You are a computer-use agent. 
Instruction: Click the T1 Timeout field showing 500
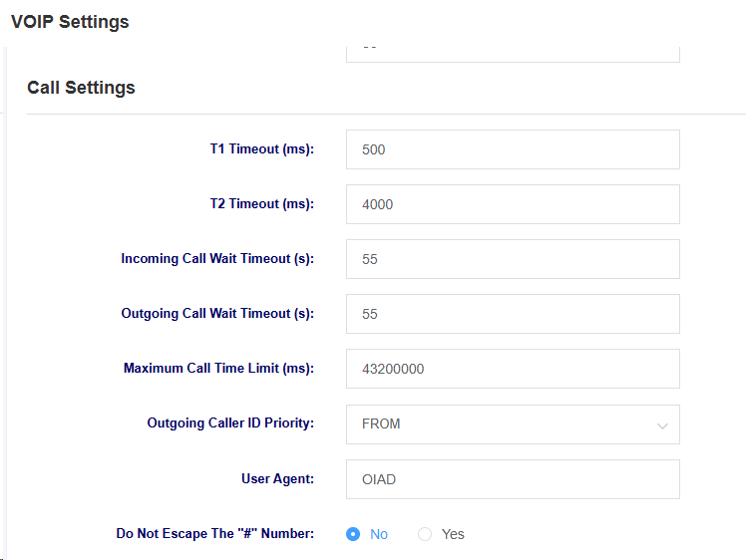[x=513, y=149]
